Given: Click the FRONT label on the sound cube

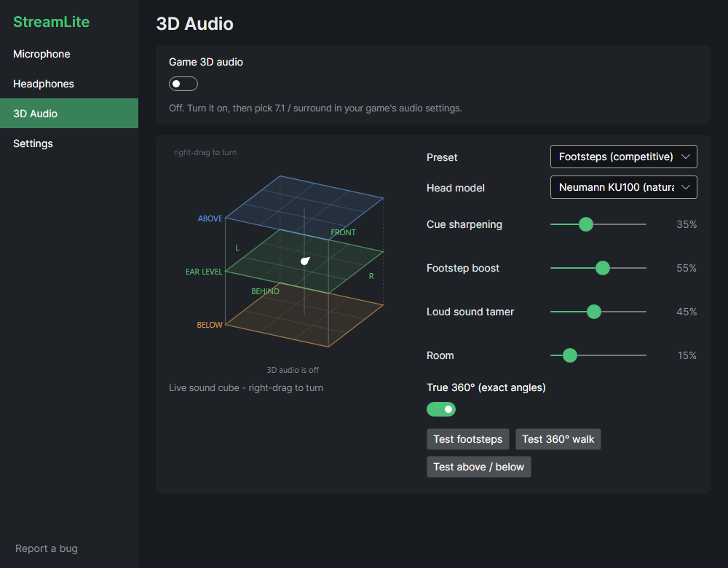Looking at the screenshot, I should (343, 232).
